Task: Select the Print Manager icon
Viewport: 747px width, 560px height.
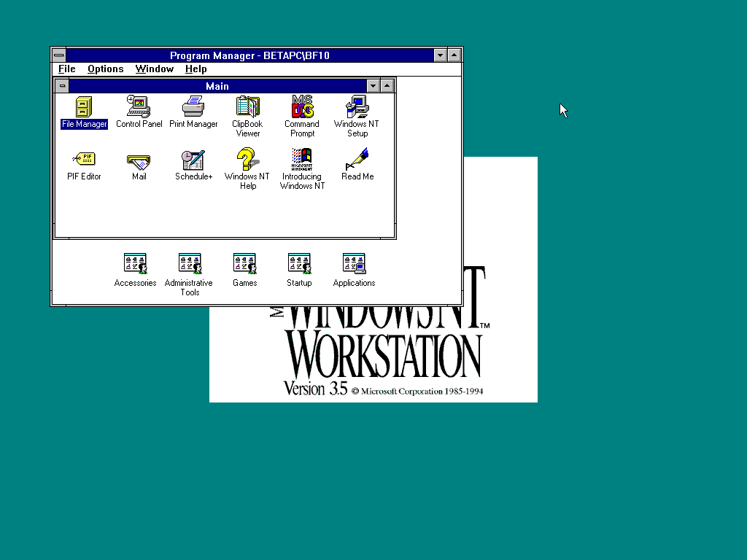Action: pos(193,107)
